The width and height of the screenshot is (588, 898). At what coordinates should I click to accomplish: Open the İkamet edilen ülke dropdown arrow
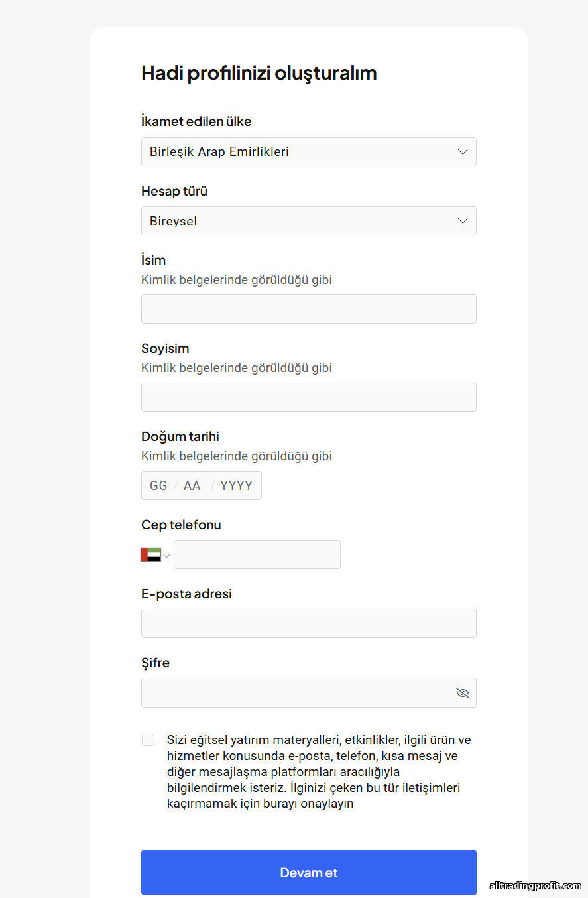pyautogui.click(x=463, y=152)
